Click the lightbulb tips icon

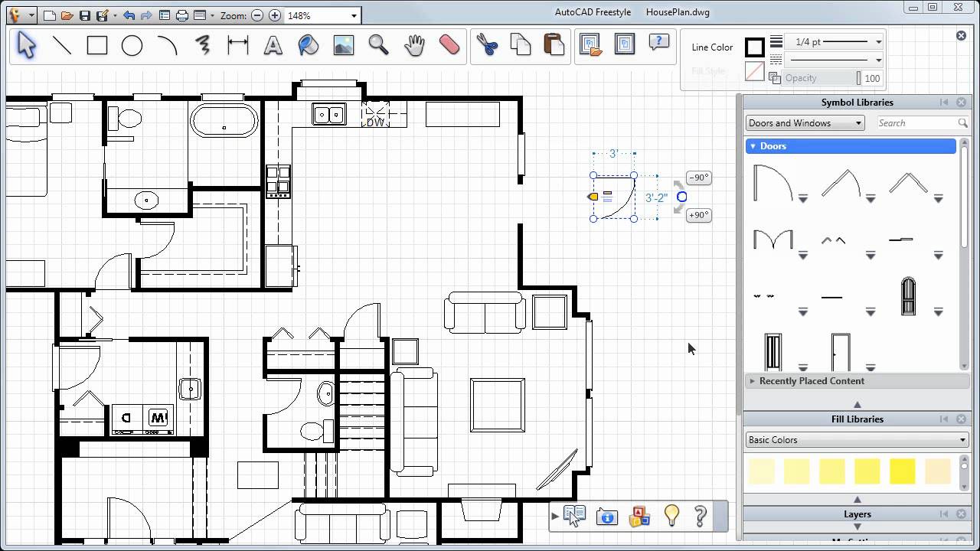(671, 516)
